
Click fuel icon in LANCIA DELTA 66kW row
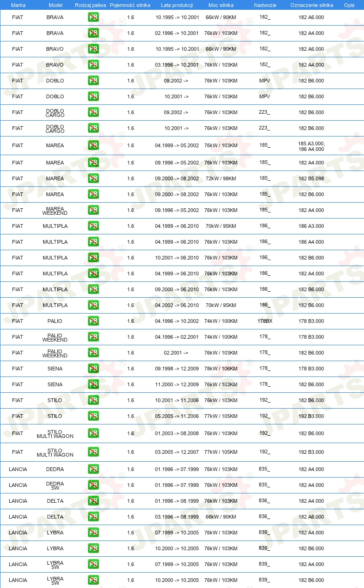point(93,517)
